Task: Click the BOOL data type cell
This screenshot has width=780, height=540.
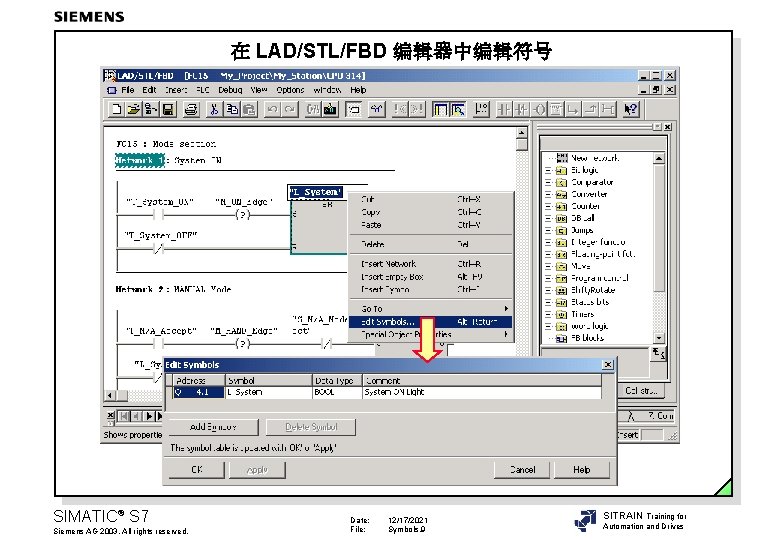Action: (x=337, y=392)
